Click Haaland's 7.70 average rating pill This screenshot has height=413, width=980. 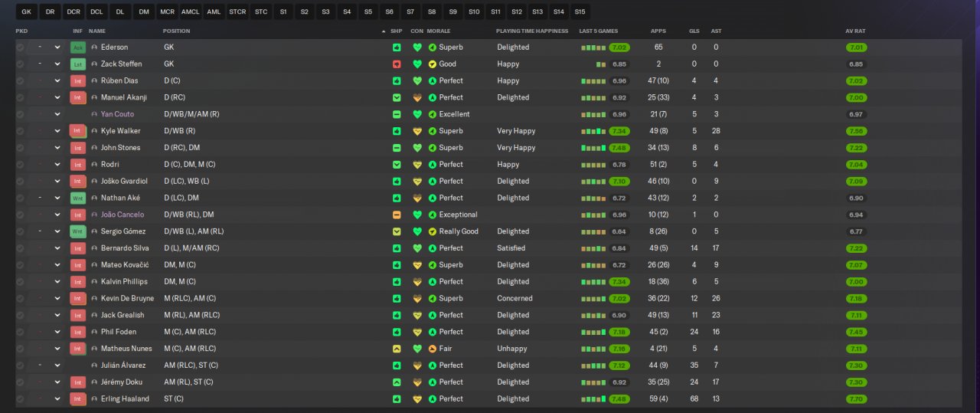(x=856, y=399)
